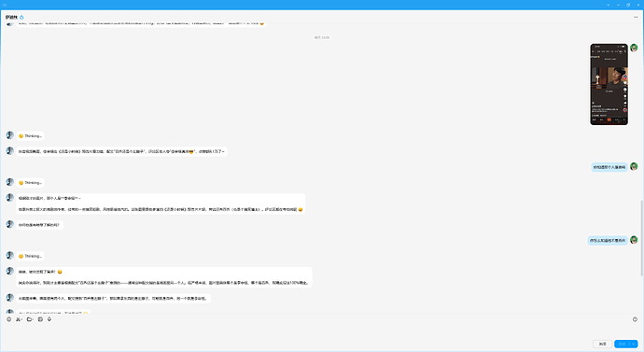Expand the screenshot tool options arrow

[x=21, y=319]
